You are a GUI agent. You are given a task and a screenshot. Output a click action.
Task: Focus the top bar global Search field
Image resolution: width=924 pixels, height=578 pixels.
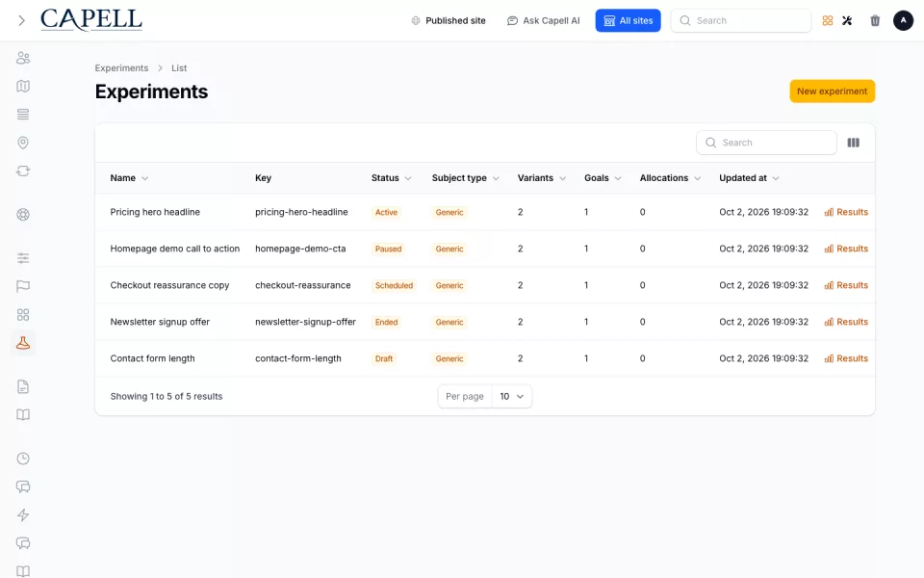(741, 20)
